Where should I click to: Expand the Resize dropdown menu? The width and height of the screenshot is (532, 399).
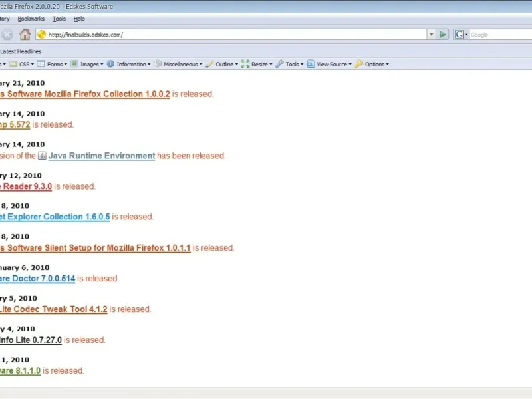(271, 64)
